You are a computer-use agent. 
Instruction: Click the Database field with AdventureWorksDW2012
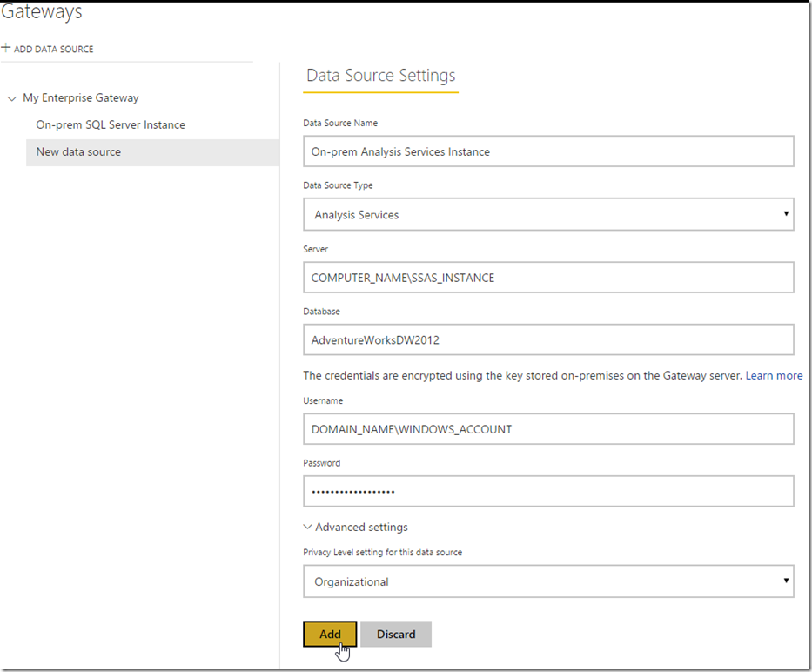[548, 339]
